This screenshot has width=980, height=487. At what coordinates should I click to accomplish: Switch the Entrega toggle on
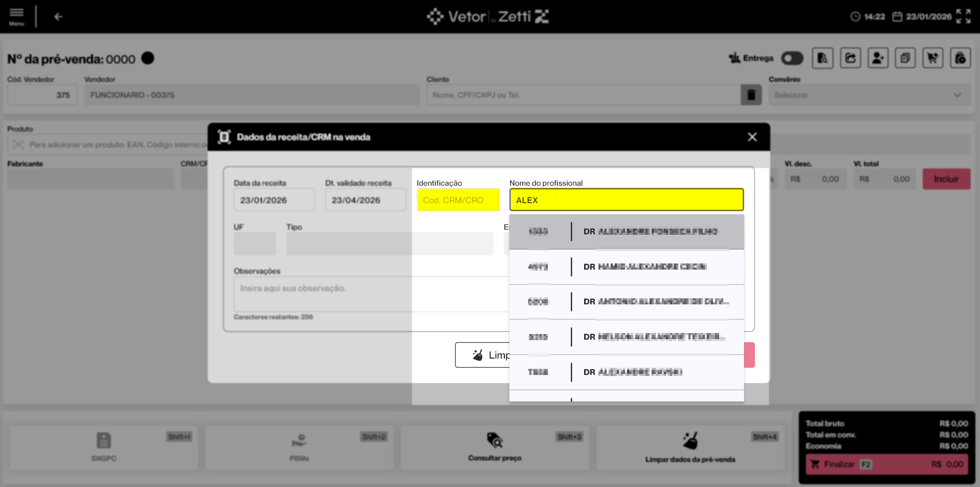pos(792,58)
